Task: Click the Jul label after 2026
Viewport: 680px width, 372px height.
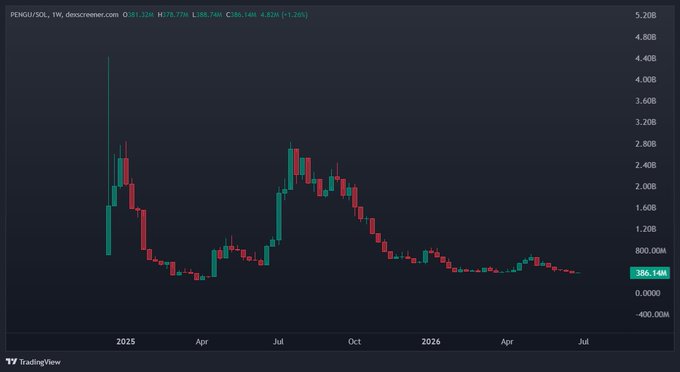Action: [584, 342]
